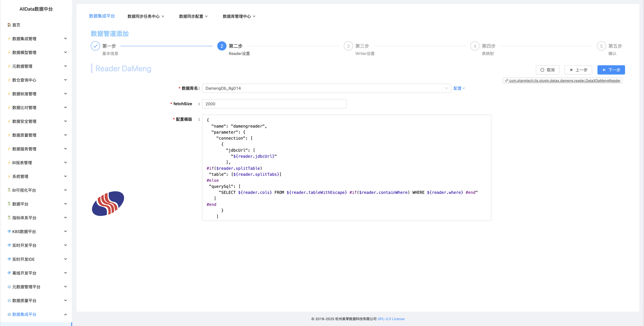This screenshot has height=326, width=644.
Task: Open the 数据库管理中心 menu
Action: (239, 16)
